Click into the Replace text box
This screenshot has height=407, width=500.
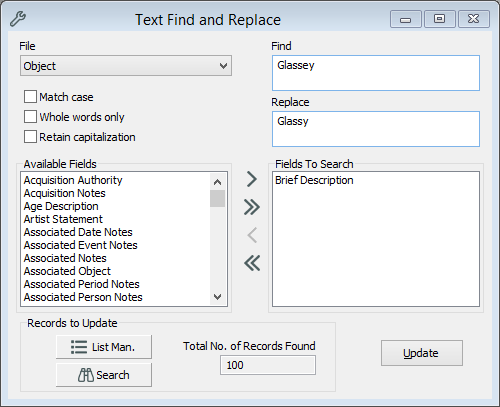376,129
